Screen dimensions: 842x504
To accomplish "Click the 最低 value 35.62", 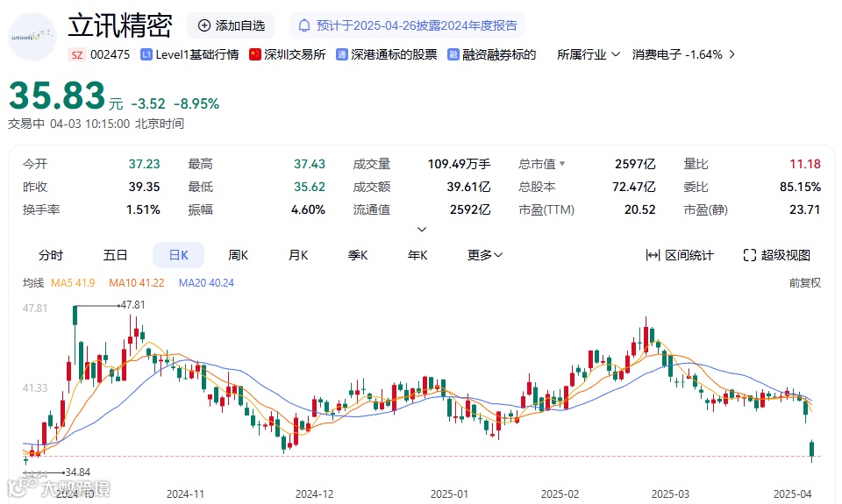I will click(310, 187).
